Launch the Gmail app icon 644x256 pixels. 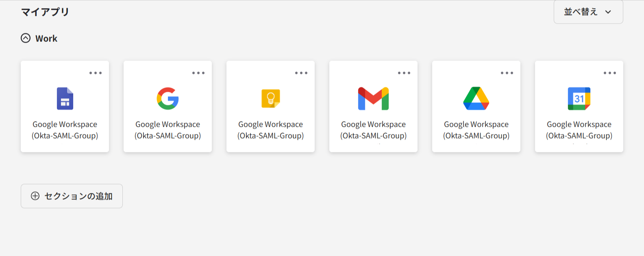(373, 98)
